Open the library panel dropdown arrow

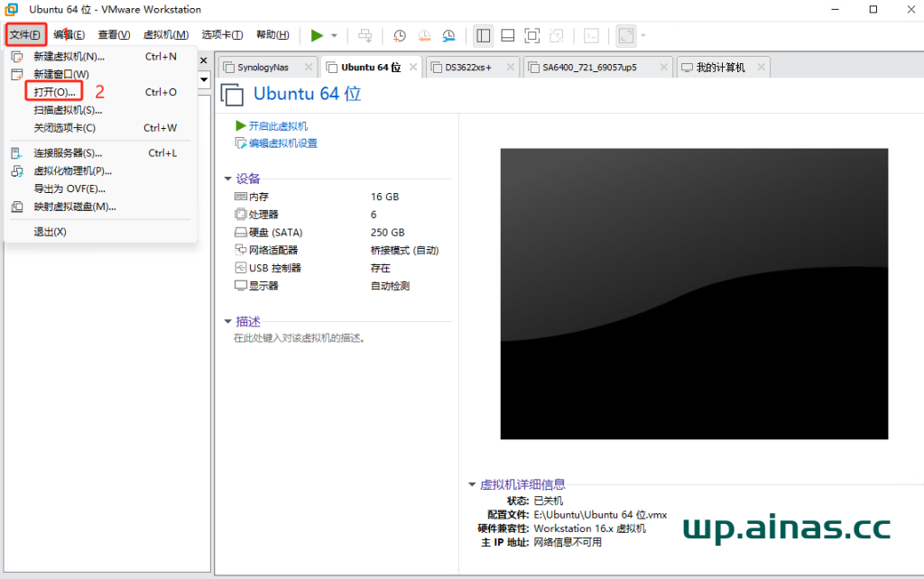tap(204, 79)
